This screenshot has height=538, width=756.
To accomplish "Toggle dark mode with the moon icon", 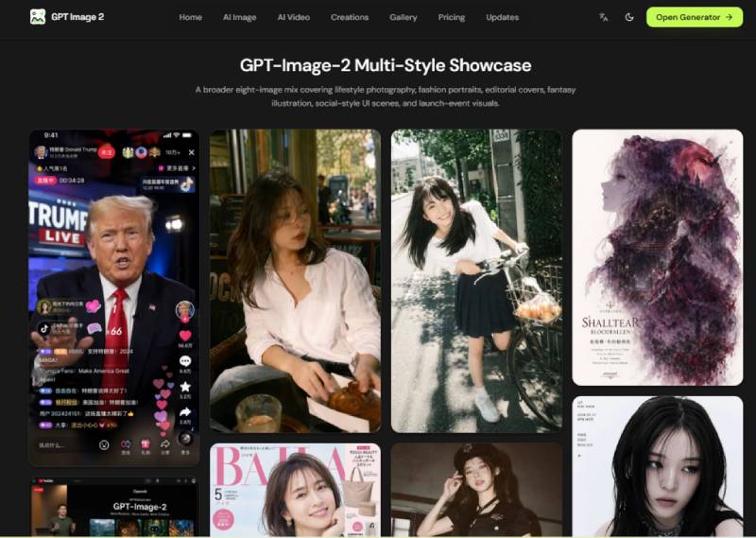I will point(629,17).
